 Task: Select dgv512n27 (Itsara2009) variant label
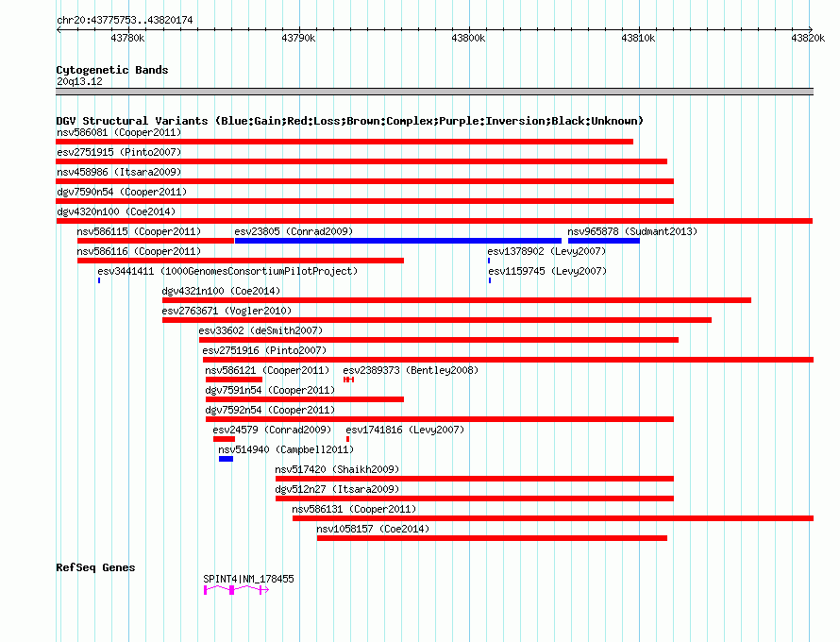(338, 489)
